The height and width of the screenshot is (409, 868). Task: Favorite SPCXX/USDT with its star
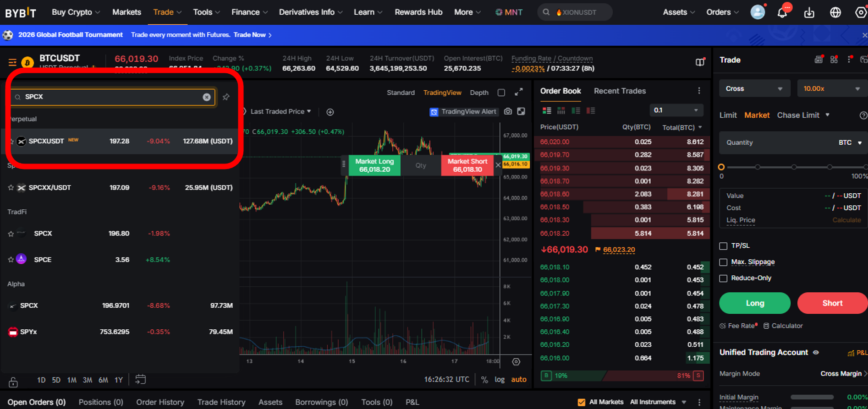tap(11, 187)
